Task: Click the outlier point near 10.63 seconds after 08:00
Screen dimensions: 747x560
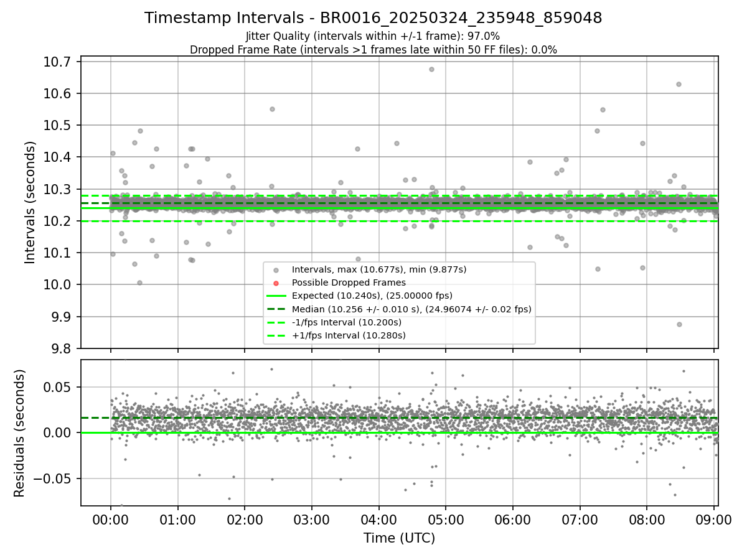Action: 679,84
